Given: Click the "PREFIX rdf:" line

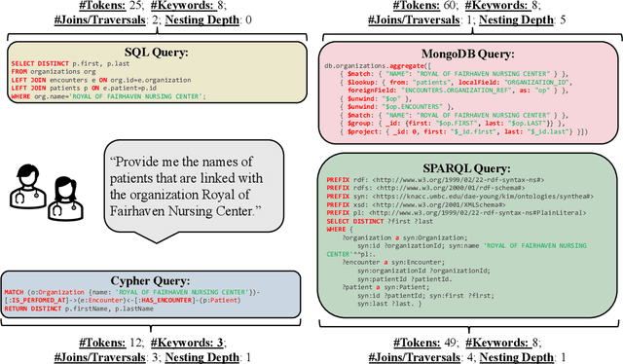Looking at the screenshot, I should (x=435, y=180).
